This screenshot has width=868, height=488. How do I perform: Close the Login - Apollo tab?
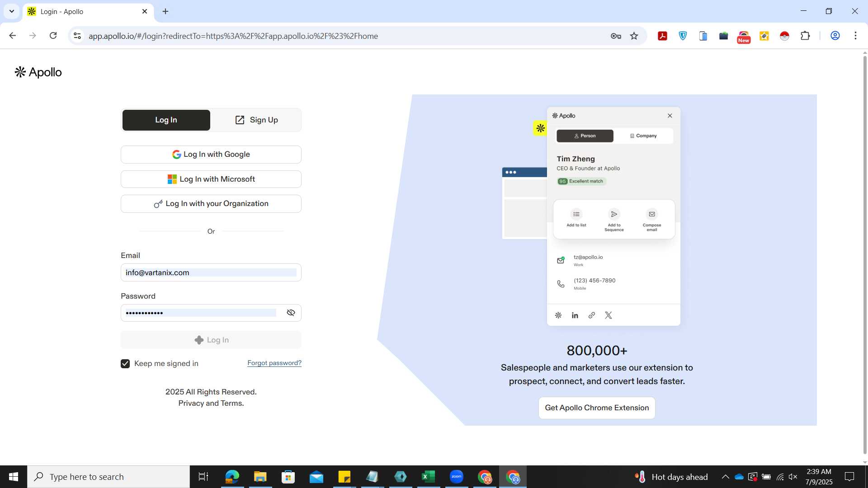pyautogui.click(x=145, y=11)
